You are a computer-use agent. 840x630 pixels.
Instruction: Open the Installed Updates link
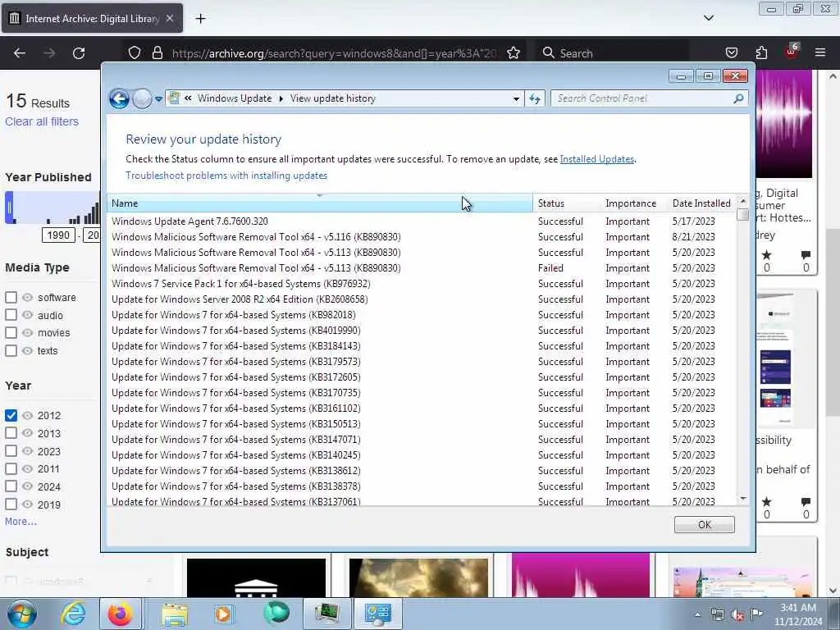[x=597, y=159]
